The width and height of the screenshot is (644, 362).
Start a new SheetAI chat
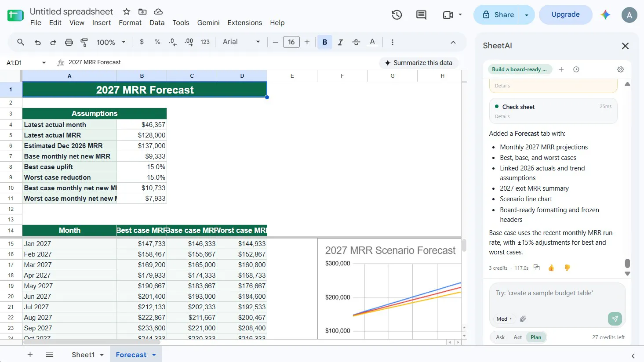pyautogui.click(x=561, y=69)
